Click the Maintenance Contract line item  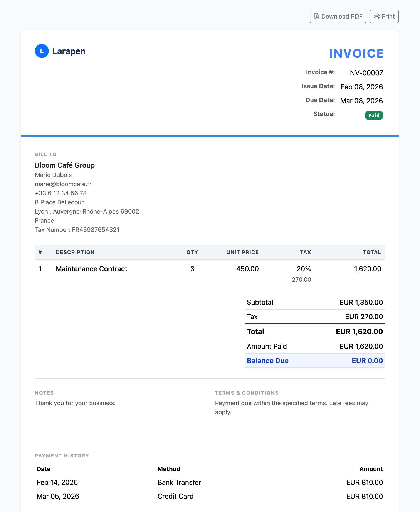tap(91, 269)
